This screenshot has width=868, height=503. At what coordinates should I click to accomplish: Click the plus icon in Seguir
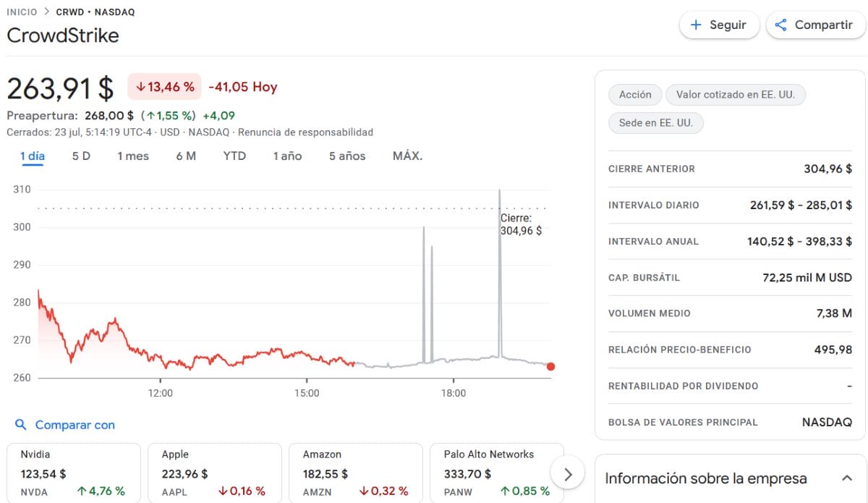click(x=696, y=25)
